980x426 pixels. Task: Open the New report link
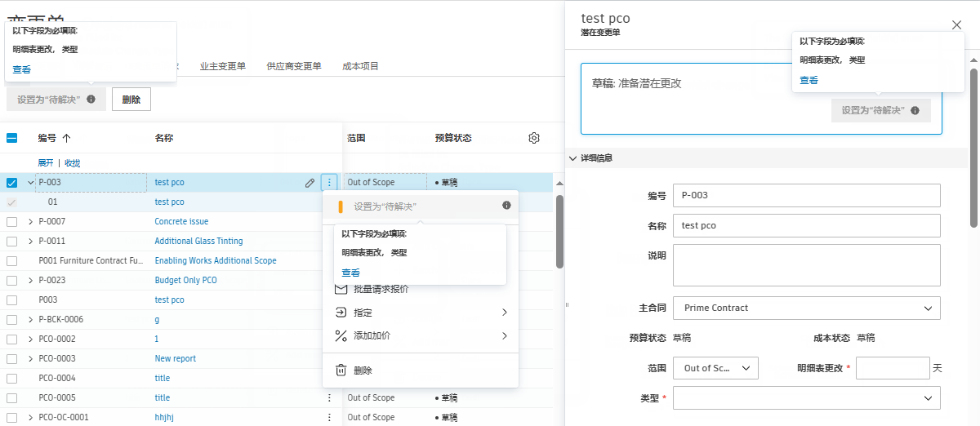point(176,359)
